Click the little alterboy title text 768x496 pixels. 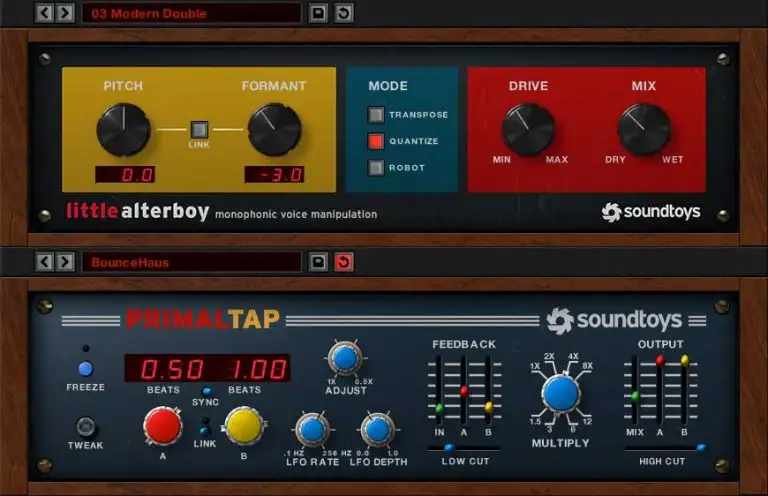(138, 211)
